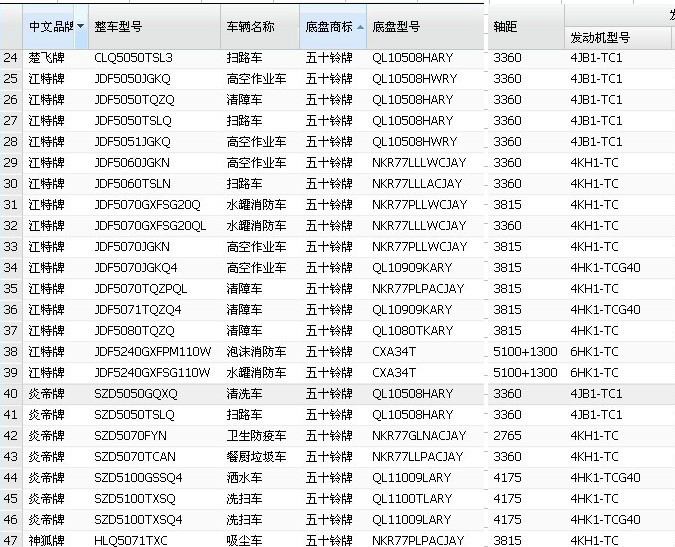Select the JDF5240GXFSG110W model cell

pyautogui.click(x=152, y=373)
